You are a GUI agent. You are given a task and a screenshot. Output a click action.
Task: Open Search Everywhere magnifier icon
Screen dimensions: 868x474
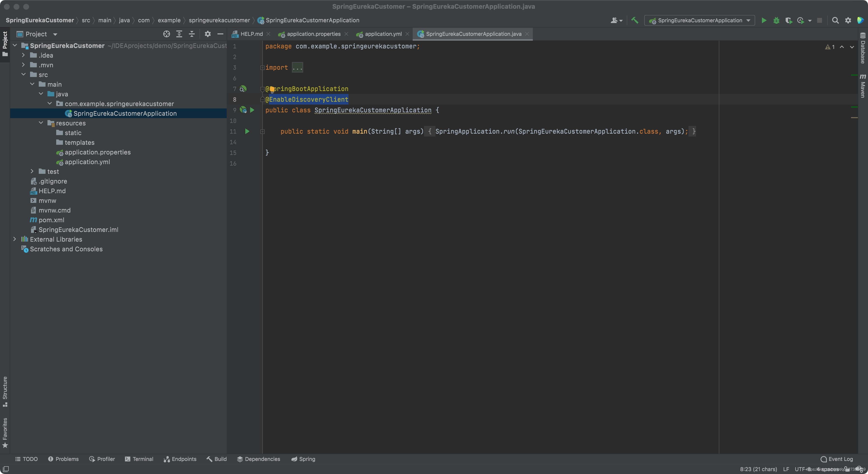tap(835, 21)
